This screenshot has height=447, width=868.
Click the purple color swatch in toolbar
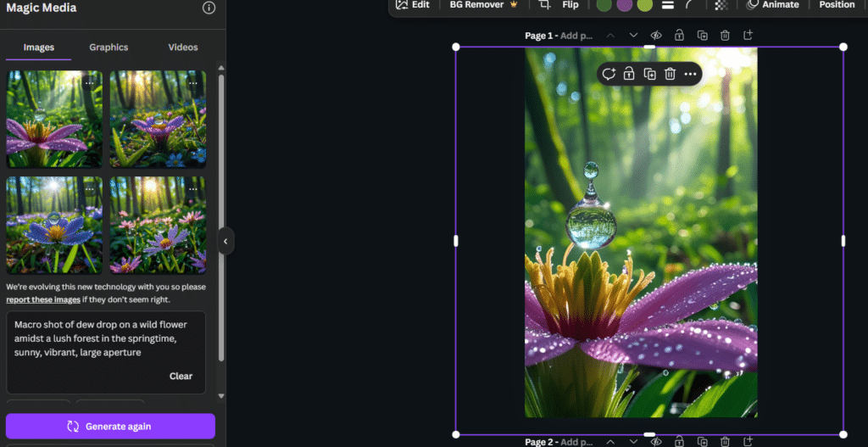pyautogui.click(x=624, y=5)
